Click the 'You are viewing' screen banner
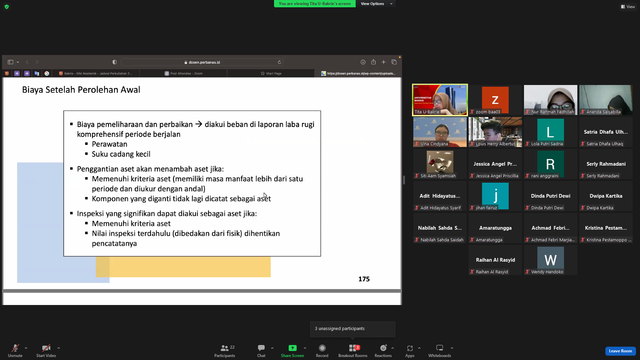 coord(315,4)
